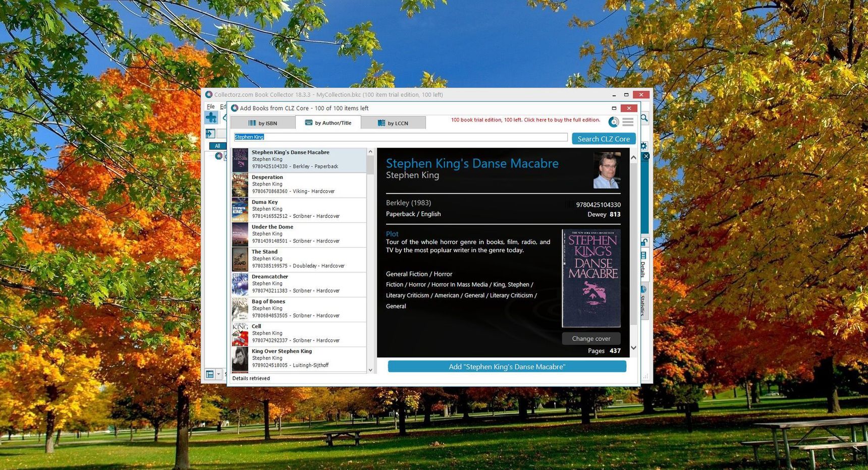Viewport: 868px width, 470px height.
Task: Click the Berkley (1983) publisher text
Action: pos(408,203)
